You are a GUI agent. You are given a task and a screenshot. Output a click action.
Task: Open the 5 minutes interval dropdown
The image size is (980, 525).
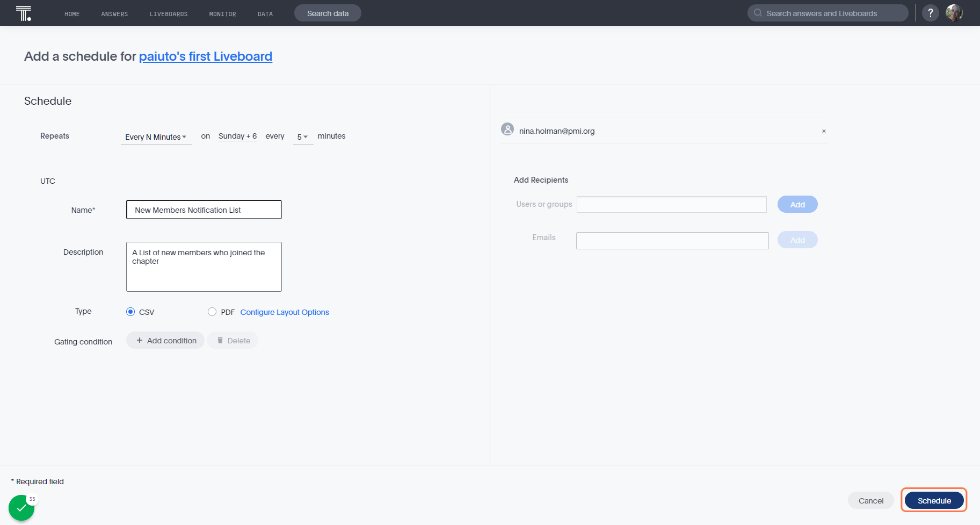(303, 137)
